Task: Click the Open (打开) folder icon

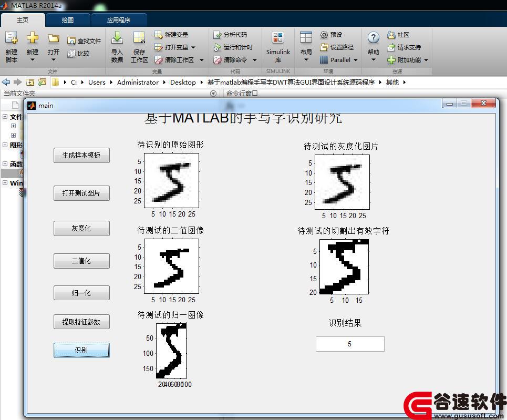Action: tap(54, 38)
